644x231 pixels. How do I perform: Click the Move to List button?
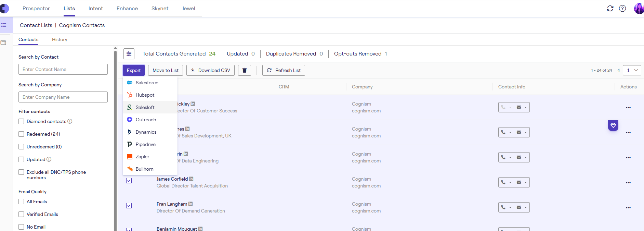(x=166, y=70)
